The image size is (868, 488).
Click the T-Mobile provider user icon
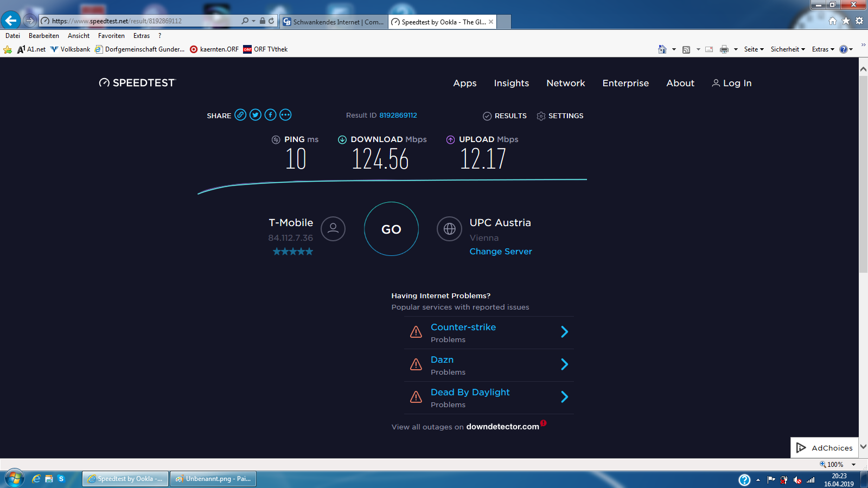click(333, 229)
